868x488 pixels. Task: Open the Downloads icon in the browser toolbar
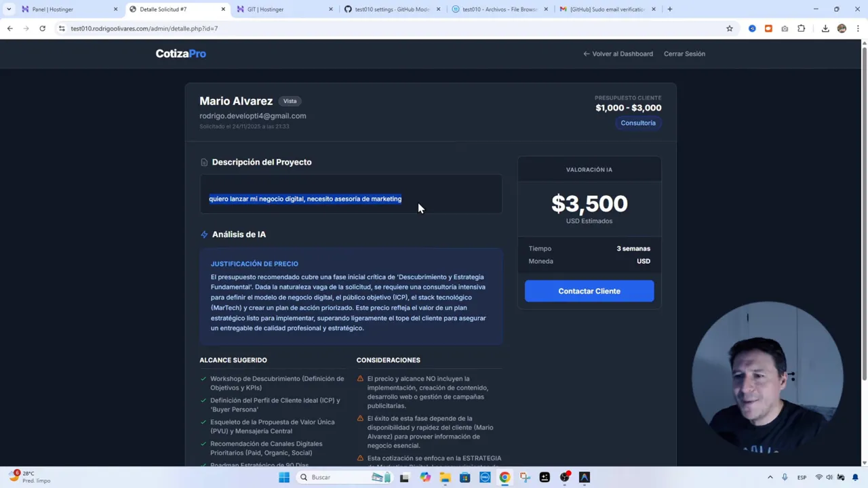(x=826, y=28)
